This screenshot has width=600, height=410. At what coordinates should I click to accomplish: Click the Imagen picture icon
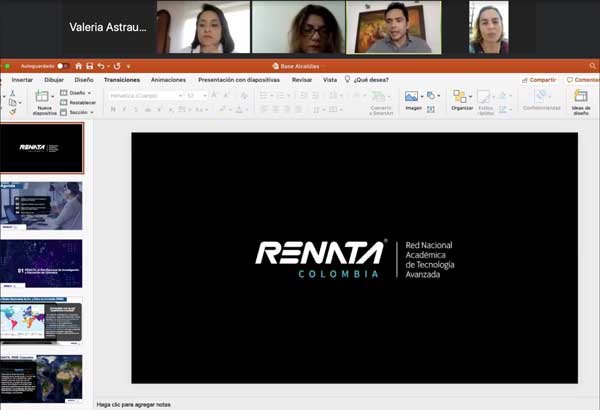[x=411, y=96]
